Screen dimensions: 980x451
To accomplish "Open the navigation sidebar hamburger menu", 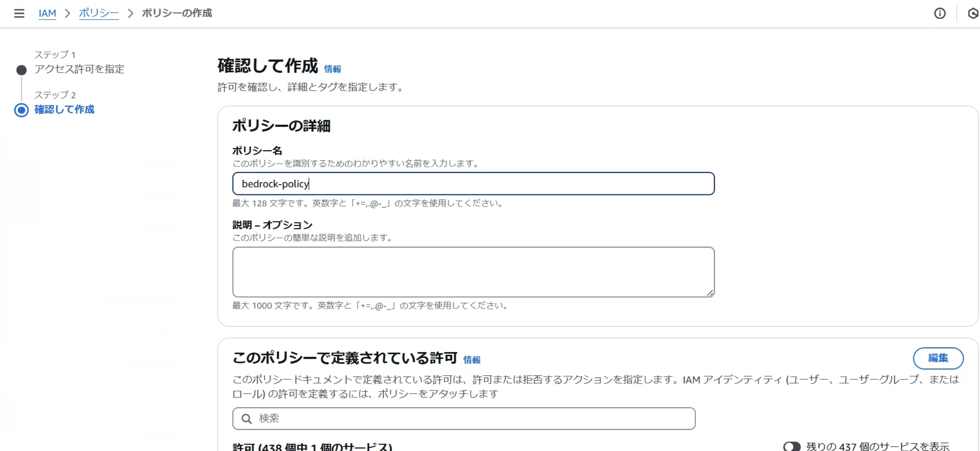I will (x=19, y=13).
